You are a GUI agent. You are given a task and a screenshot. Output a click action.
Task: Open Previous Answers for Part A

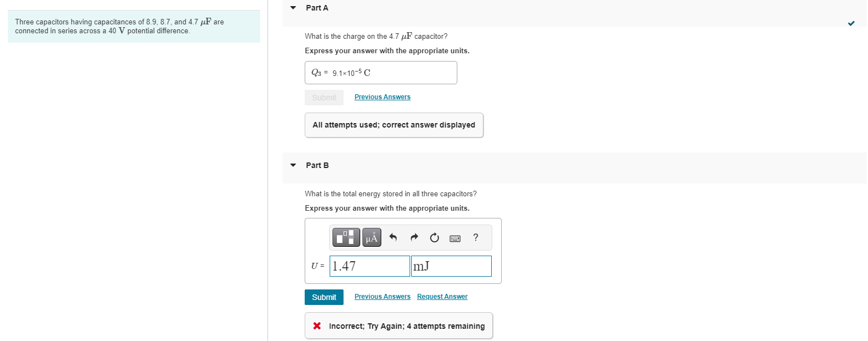[382, 96]
